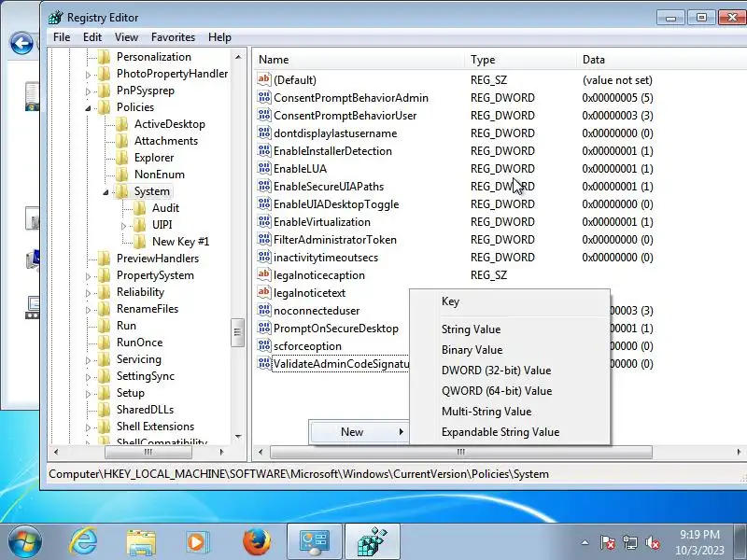Click the legalnoticecaption string icon
This screenshot has width=747, height=560.
click(x=264, y=274)
